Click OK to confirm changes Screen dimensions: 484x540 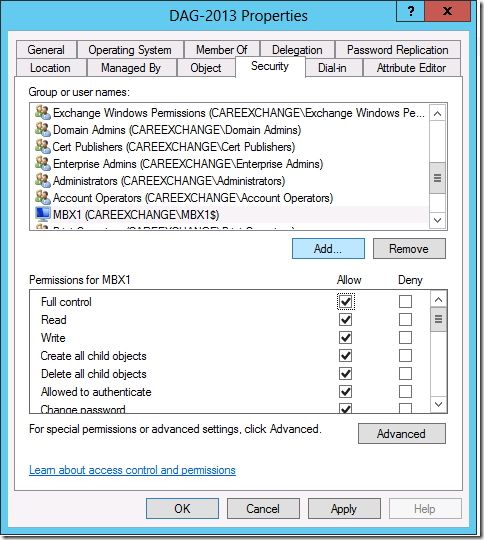coord(182,508)
